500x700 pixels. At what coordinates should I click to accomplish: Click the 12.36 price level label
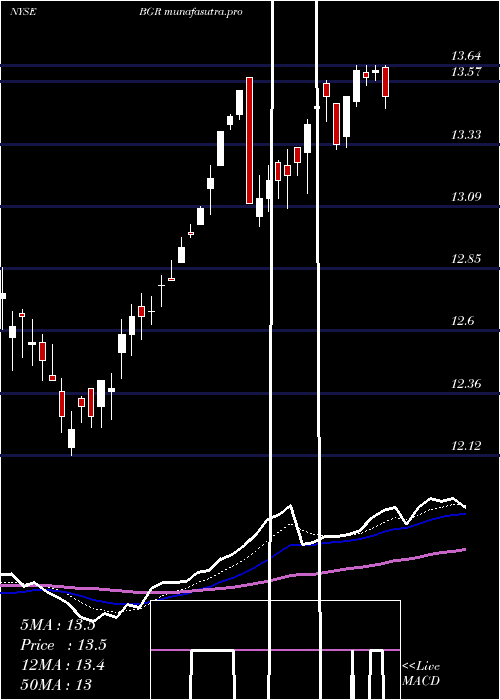point(466,383)
